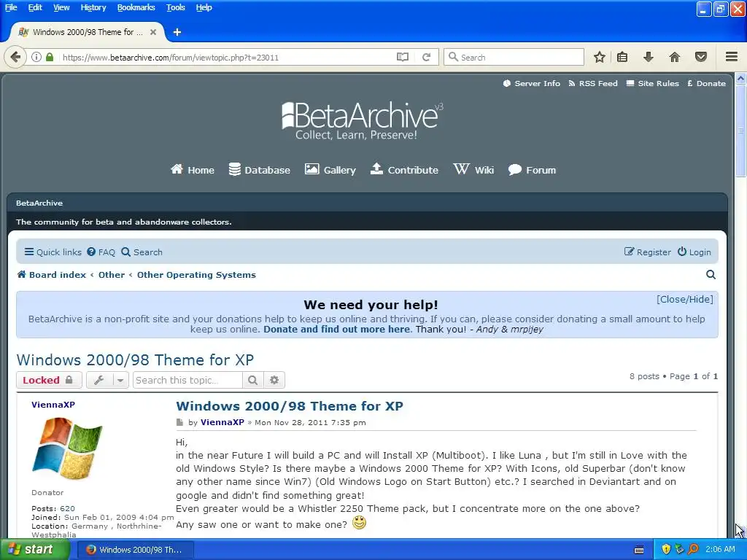Click Server Info link at top
747x560 pixels.
point(532,83)
